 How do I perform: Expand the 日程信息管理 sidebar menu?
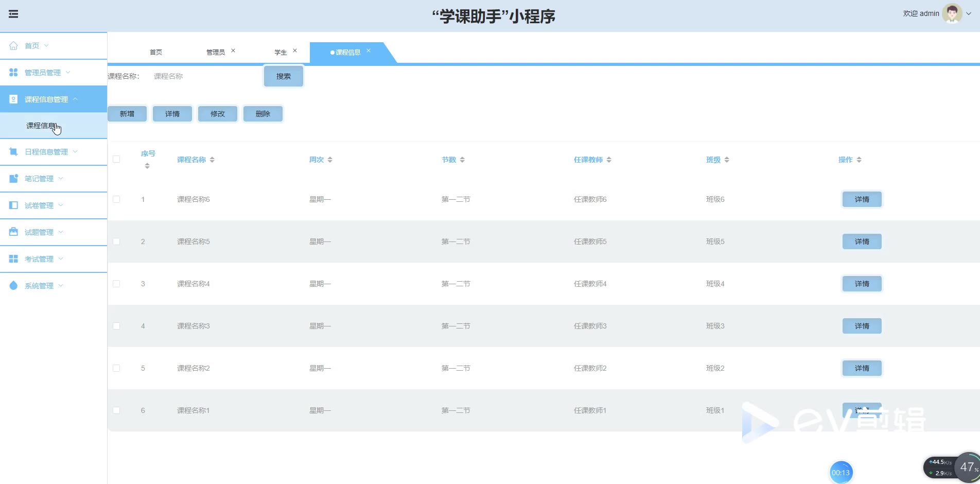click(x=75, y=151)
